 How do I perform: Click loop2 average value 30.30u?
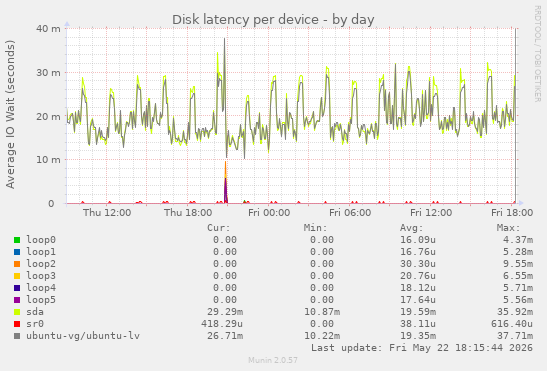tap(418, 264)
